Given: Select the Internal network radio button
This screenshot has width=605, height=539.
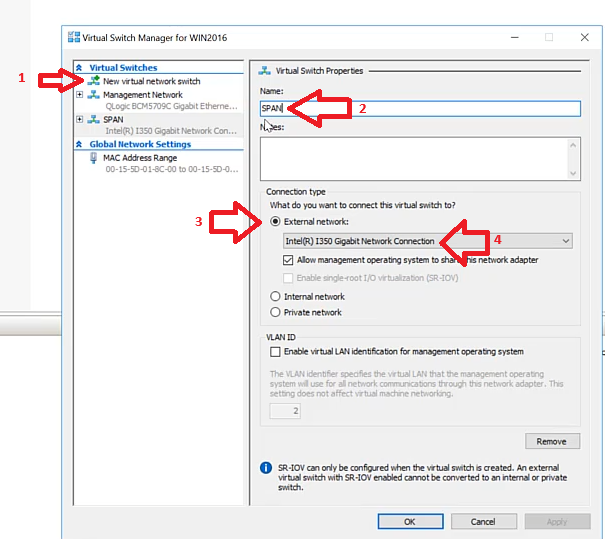Looking at the screenshot, I should [x=275, y=296].
